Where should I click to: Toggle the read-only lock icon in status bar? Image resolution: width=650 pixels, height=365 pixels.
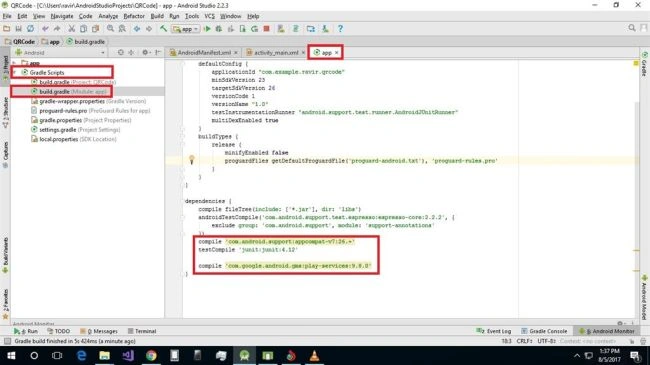[x=632, y=341]
